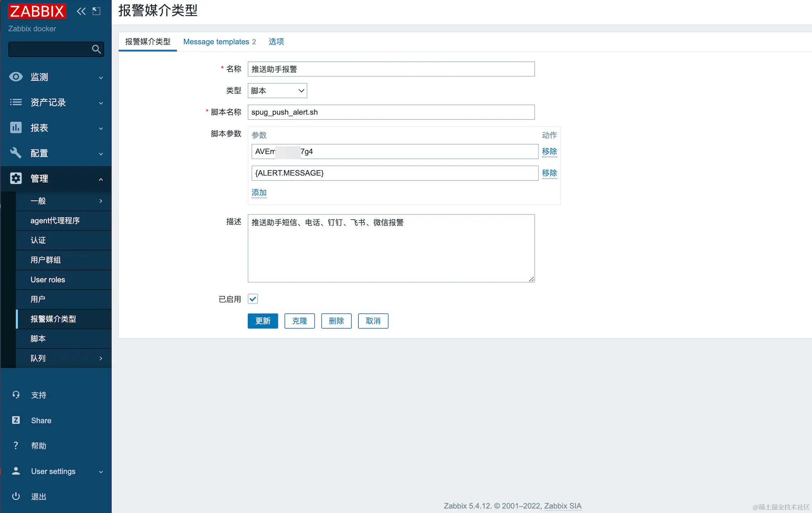Click the 添加 parameter link

pyautogui.click(x=259, y=193)
